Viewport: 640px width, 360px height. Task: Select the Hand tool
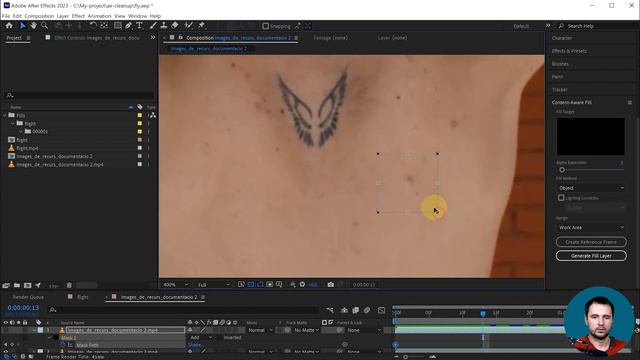coord(33,25)
